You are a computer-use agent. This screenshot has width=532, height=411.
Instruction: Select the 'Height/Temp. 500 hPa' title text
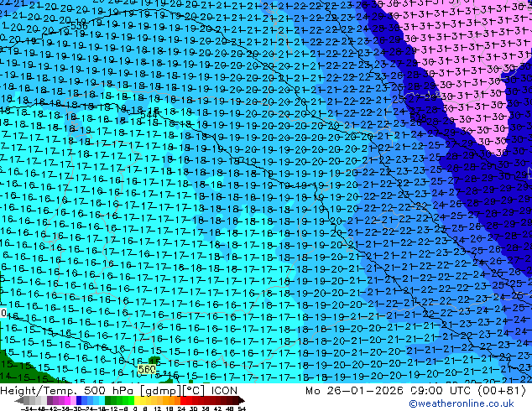(x=68, y=391)
